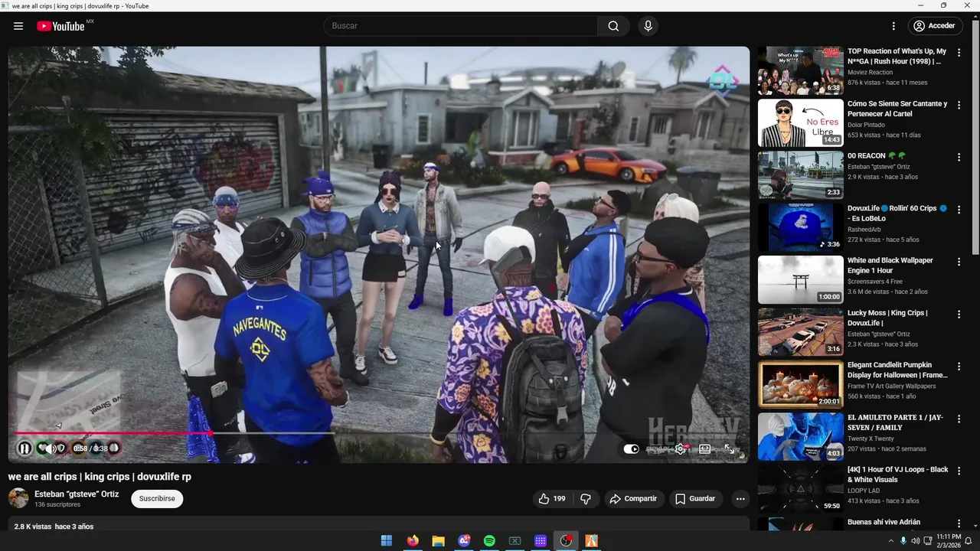Open Spotify from the taskbar
The image size is (980, 551).
[x=489, y=541]
